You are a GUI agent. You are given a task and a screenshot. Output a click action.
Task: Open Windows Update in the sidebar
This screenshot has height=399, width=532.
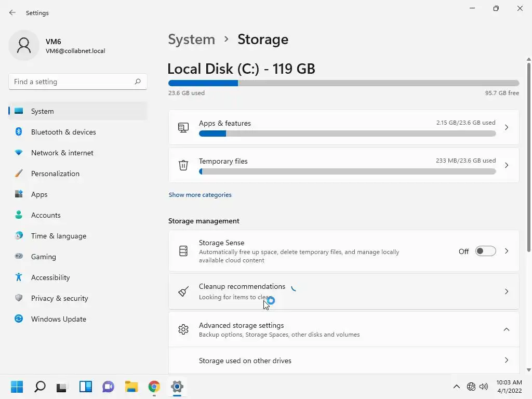pyautogui.click(x=58, y=319)
